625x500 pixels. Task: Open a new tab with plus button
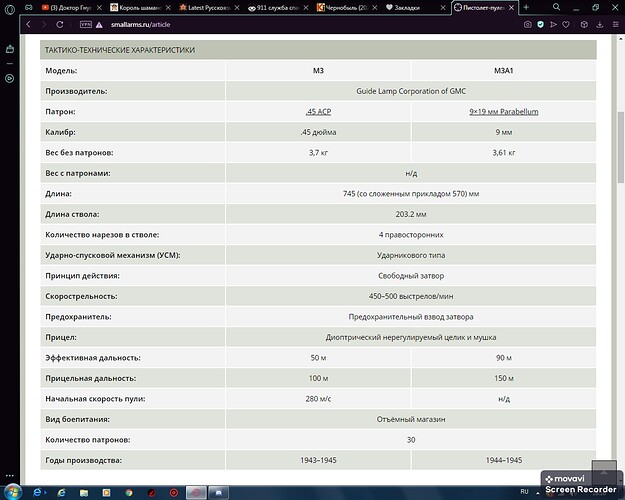[x=526, y=7]
